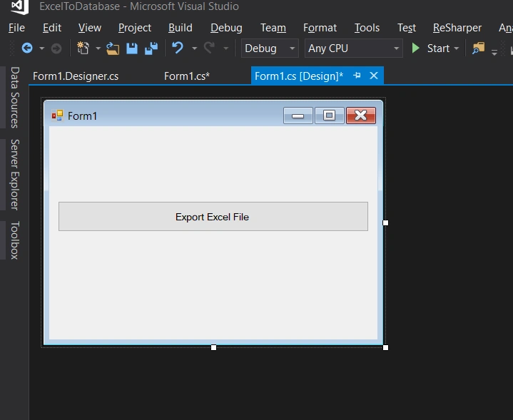Open the Tools menu
This screenshot has height=420, width=513.
point(367,28)
